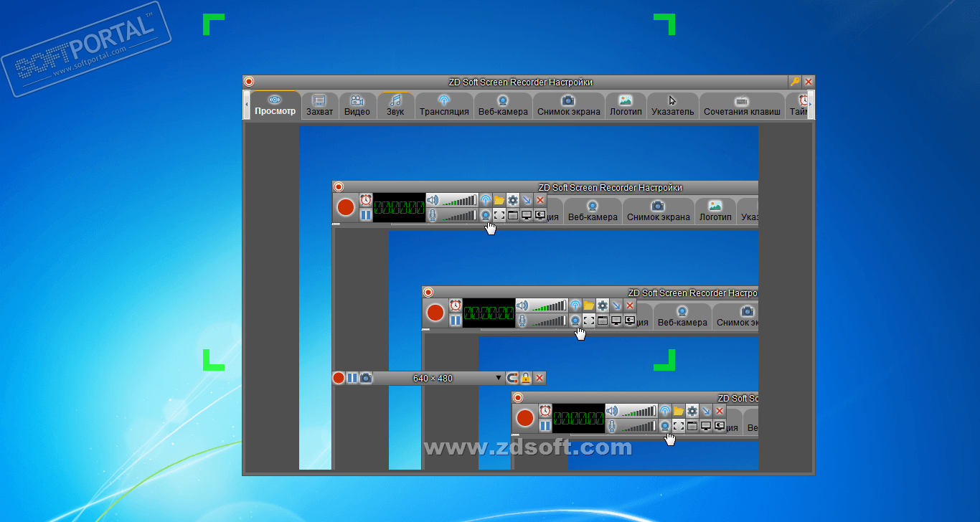Select full-screen monitor icon on topmost recorder toolbar

527,214
